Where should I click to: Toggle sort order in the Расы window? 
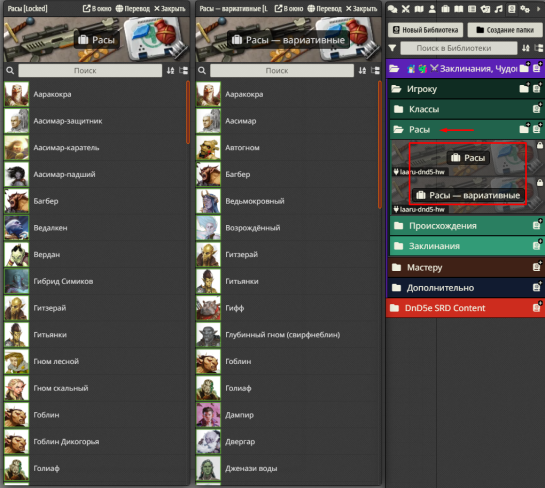tap(170, 71)
